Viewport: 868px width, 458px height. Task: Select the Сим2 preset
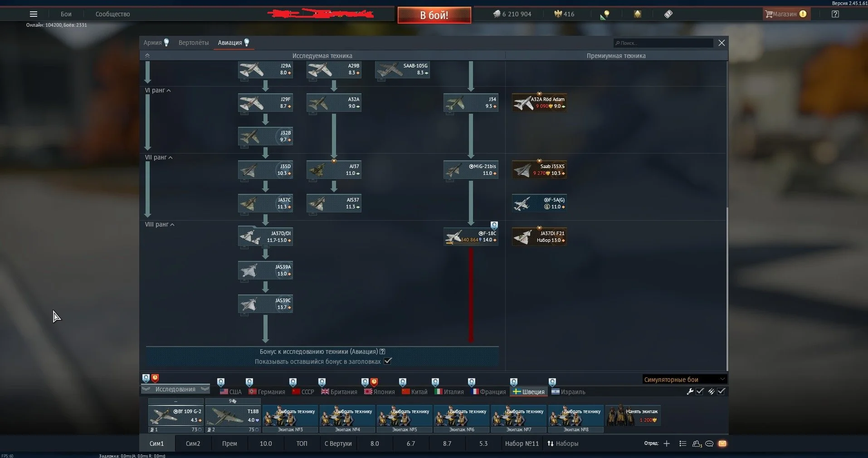pos(193,444)
